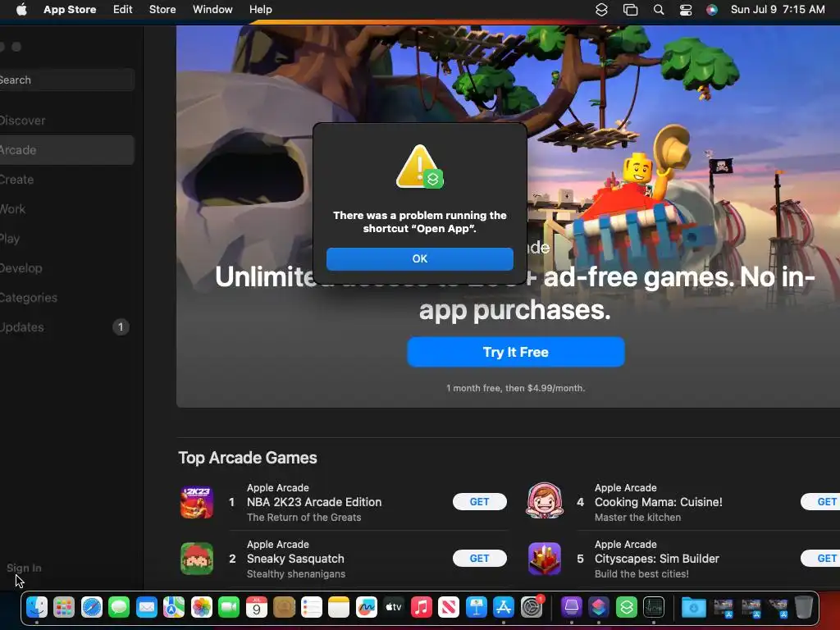Open the Edit menu

[123, 10]
